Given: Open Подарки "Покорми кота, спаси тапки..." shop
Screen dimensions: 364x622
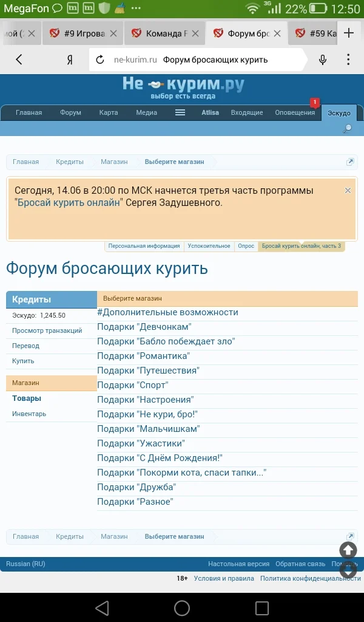Looking at the screenshot, I should (x=182, y=473).
